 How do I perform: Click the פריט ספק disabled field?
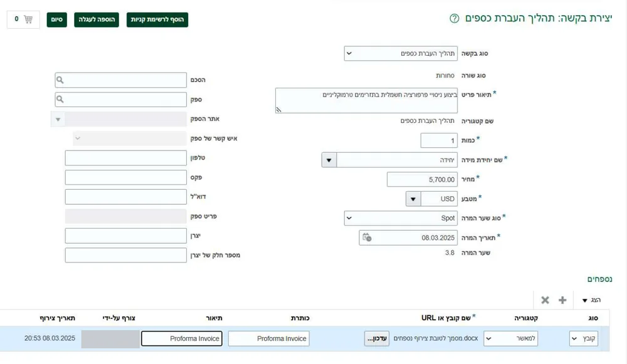[126, 216]
